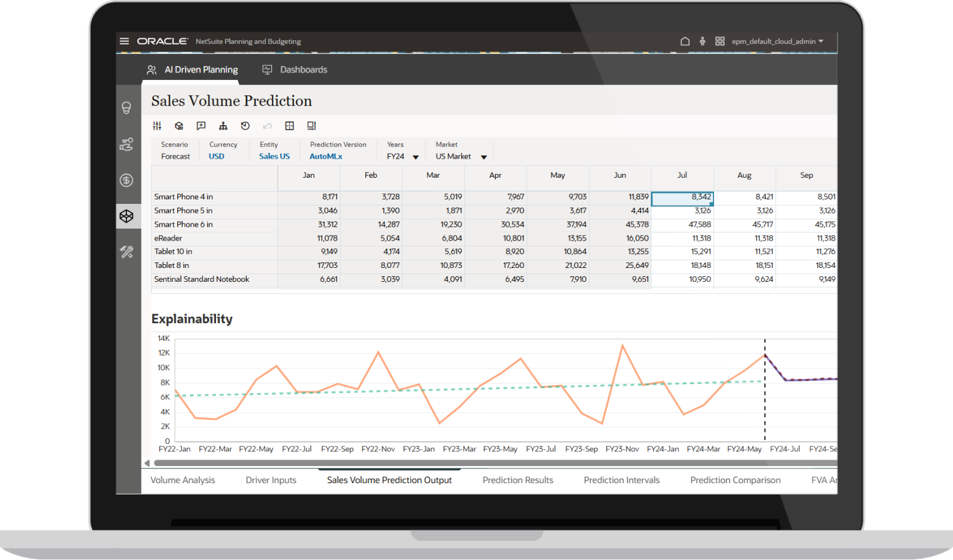
Task: Select Sales Volume Prediction Output tab
Action: [x=389, y=480]
